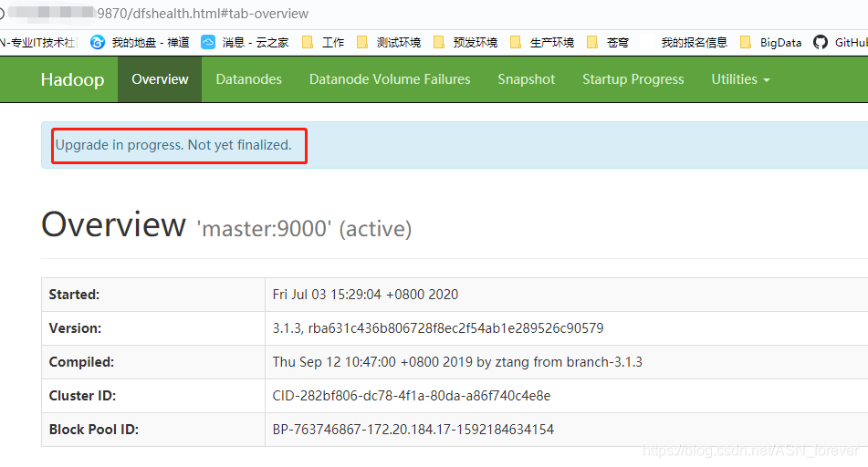Switch to the Datanodes tab

click(x=248, y=79)
